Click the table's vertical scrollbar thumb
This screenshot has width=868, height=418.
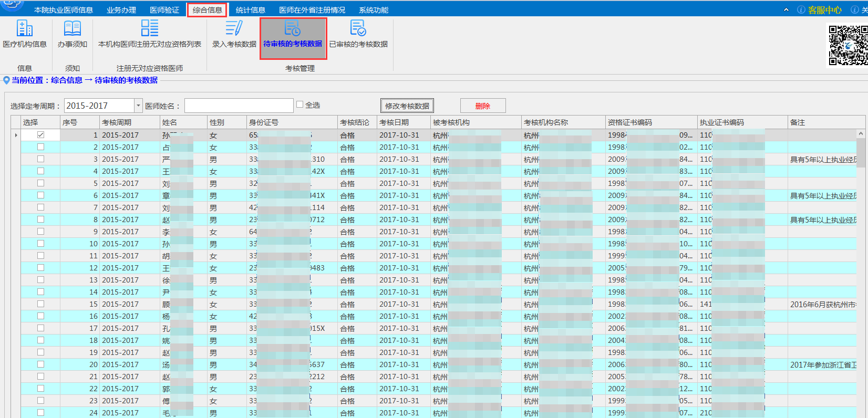[861, 152]
